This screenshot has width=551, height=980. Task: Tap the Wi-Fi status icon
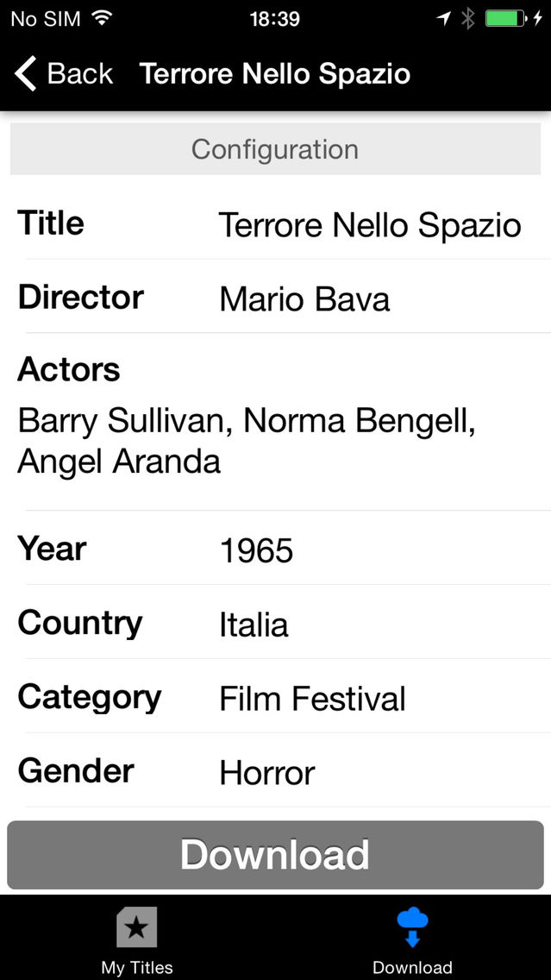tap(102, 18)
